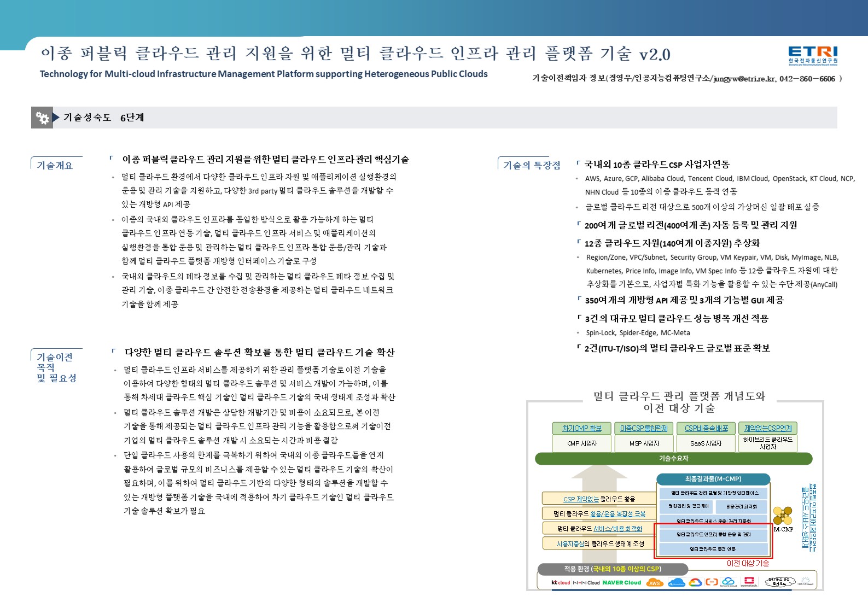Click the blue Microsoft Azure cloud logo

tap(677, 583)
